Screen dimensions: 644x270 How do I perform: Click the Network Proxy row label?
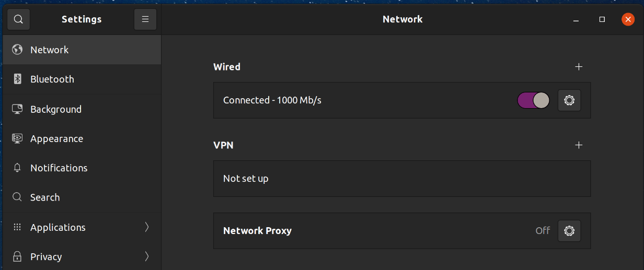[x=257, y=231]
